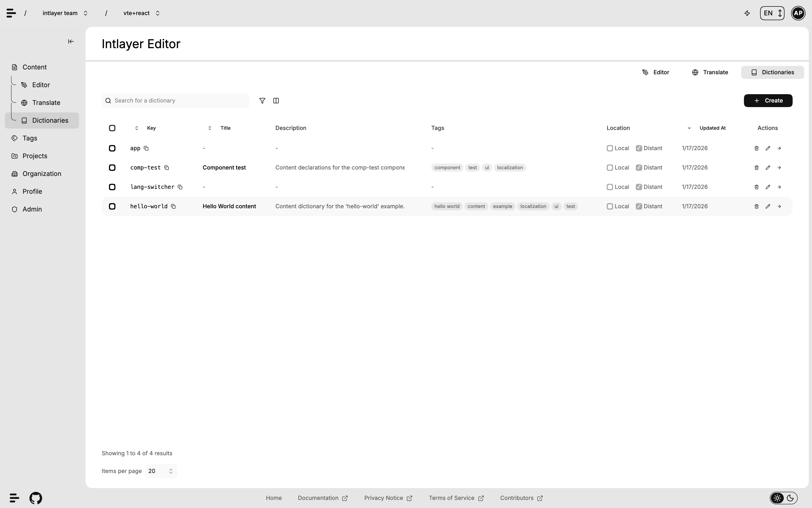Switch to the Translate tab

[710, 72]
